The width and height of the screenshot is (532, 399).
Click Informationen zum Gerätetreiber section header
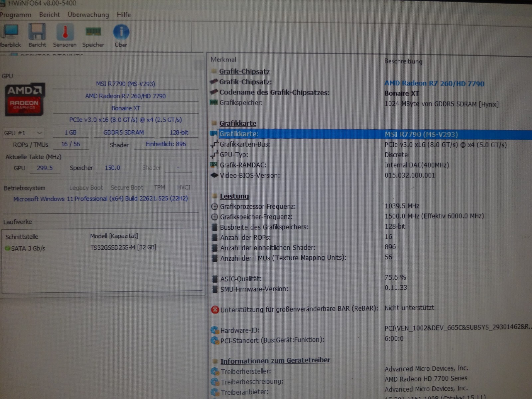[275, 360]
